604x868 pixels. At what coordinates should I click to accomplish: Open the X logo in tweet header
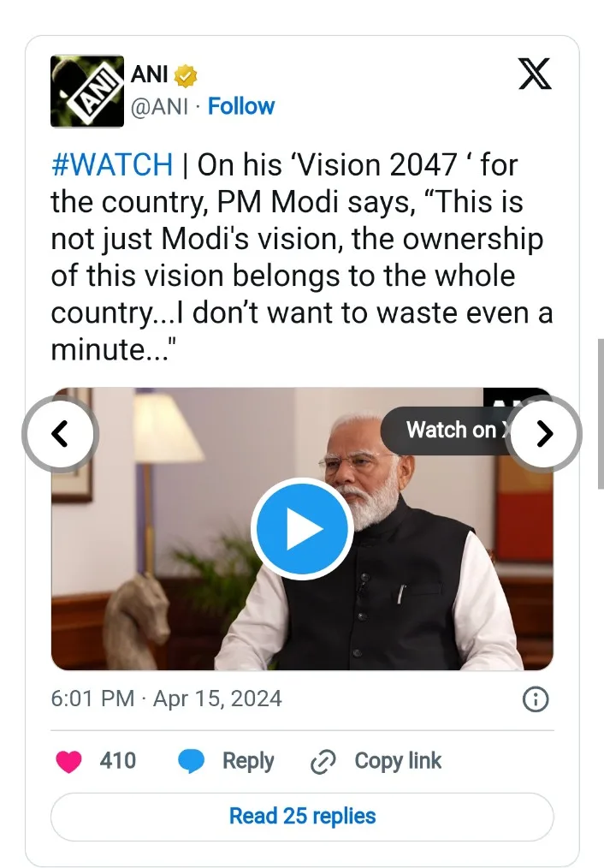[x=535, y=76]
